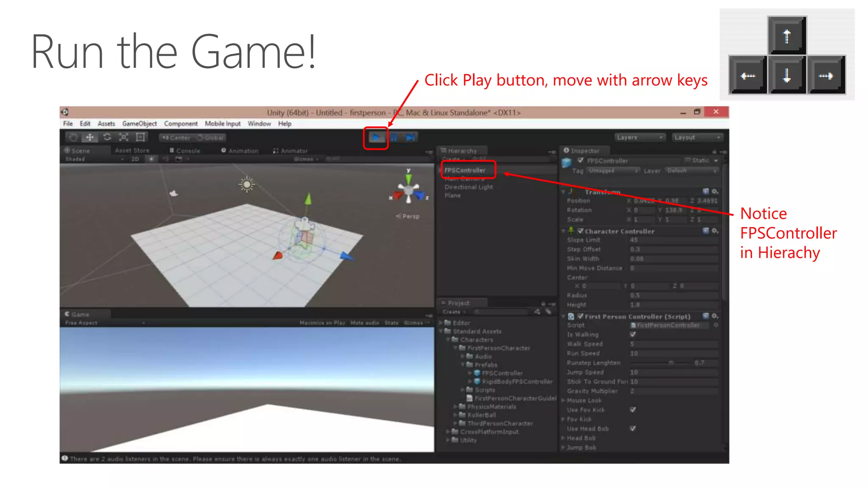This screenshot has height=488, width=868.
Task: Click the FPSController prefab icon in Project
Action: pyautogui.click(x=477, y=373)
